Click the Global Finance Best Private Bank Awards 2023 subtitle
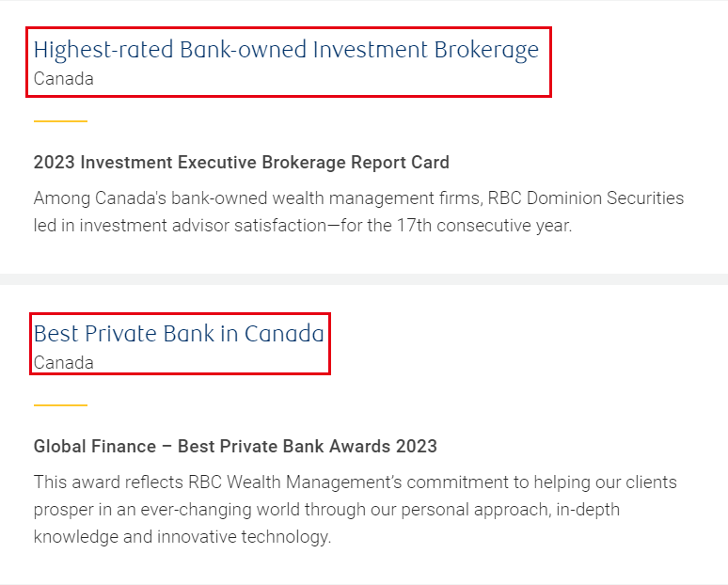 tap(235, 446)
